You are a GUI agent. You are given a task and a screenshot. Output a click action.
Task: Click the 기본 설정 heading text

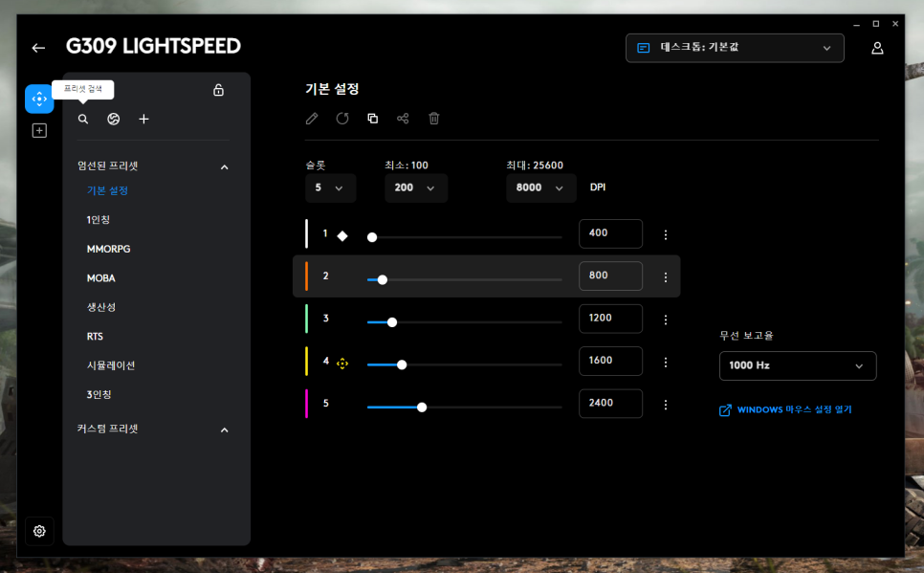point(332,89)
